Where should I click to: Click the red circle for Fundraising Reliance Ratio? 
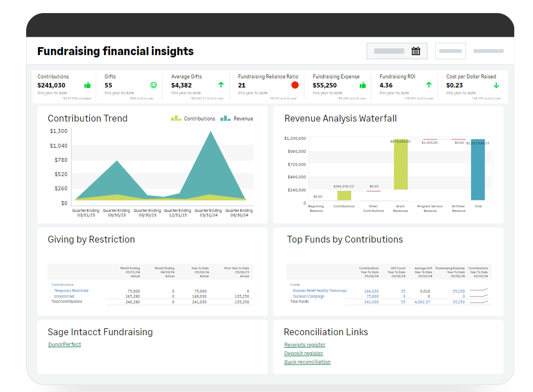coord(295,85)
